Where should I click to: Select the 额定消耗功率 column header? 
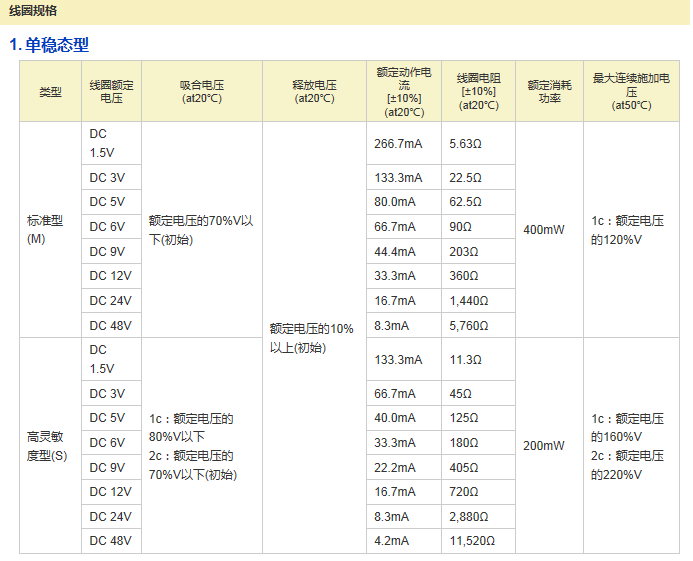549,92
